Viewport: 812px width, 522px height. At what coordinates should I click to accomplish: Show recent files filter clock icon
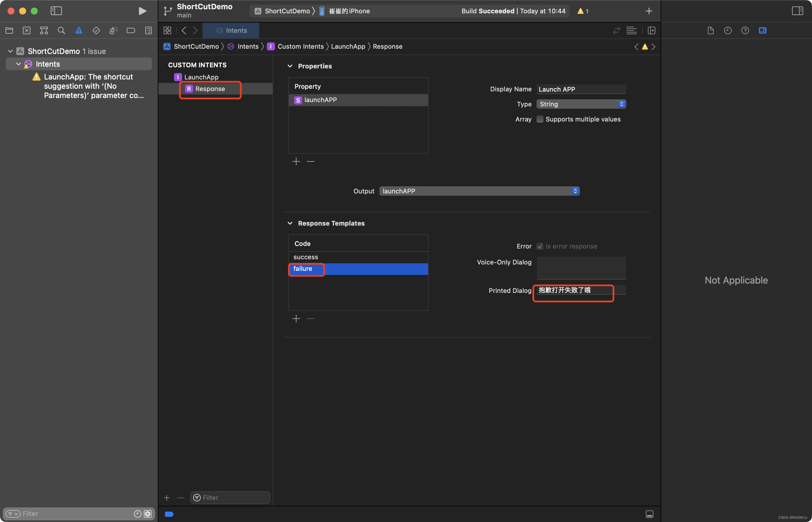coord(137,514)
